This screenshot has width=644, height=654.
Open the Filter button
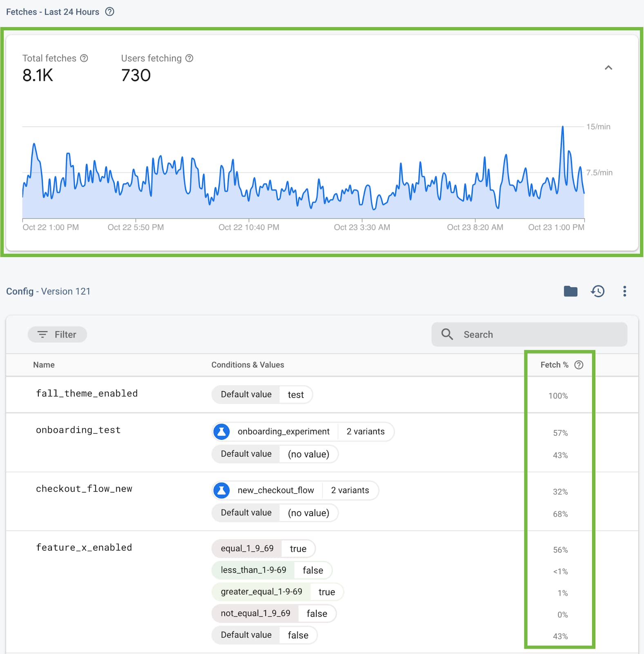click(57, 334)
